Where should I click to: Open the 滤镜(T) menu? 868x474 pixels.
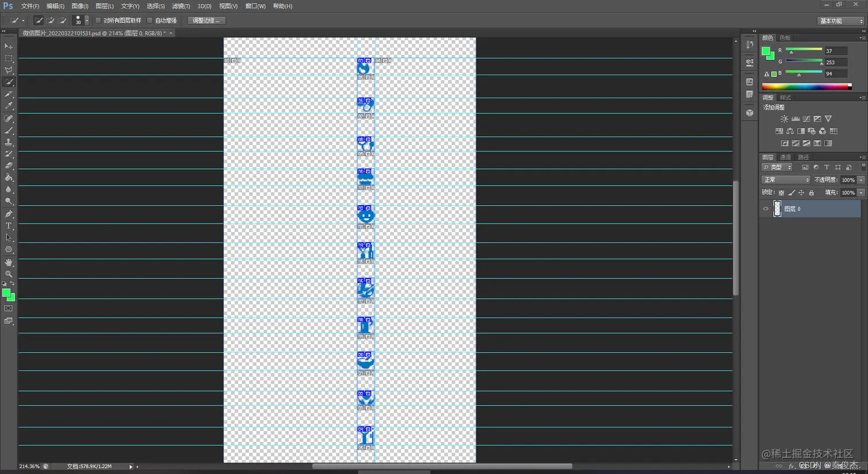click(x=181, y=6)
